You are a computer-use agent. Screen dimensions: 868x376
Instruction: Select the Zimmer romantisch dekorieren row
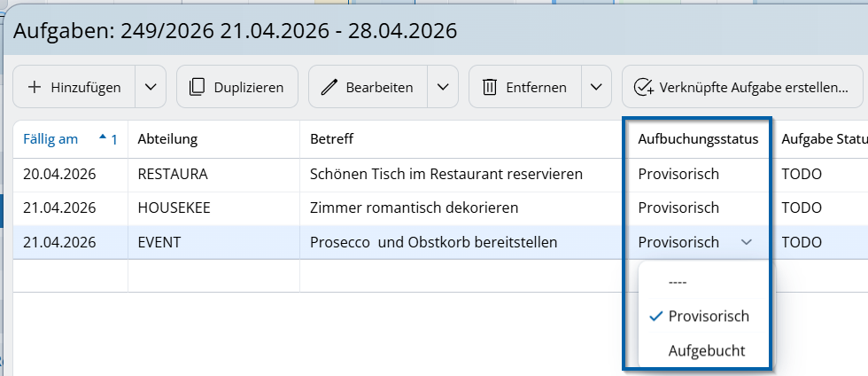[413, 208]
